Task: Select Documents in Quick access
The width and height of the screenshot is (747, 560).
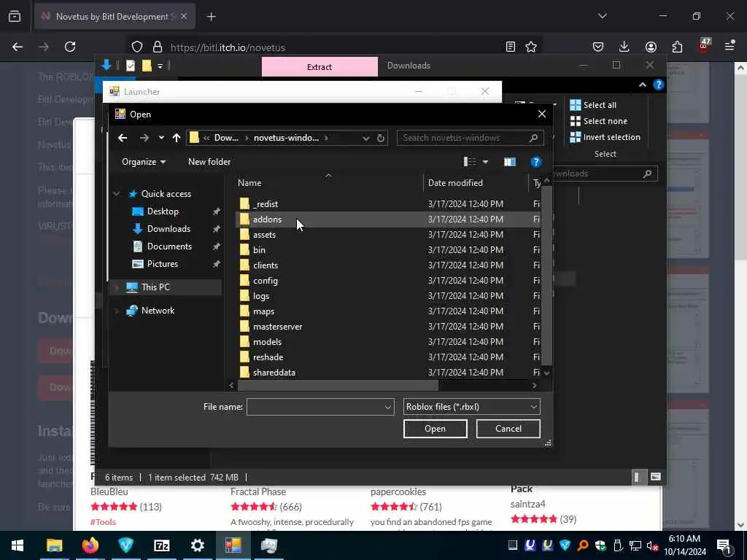Action: tap(169, 246)
